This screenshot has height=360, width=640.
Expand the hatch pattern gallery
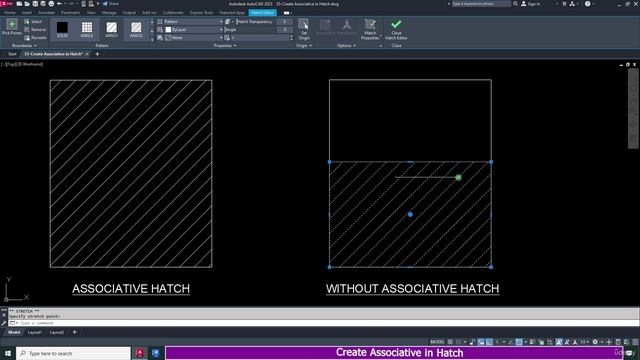click(x=152, y=39)
